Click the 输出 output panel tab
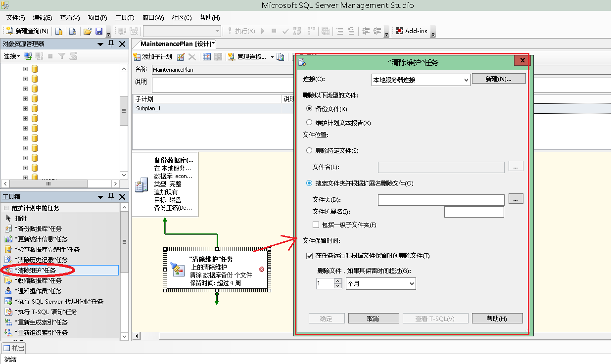This screenshot has height=364, width=612. click(x=14, y=348)
